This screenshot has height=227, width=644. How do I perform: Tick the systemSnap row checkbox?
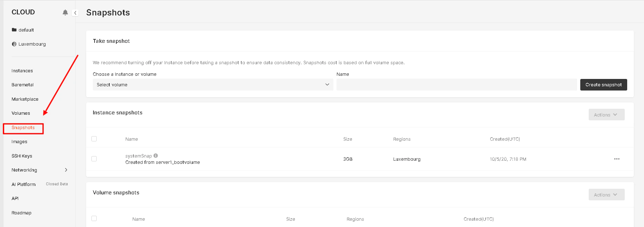(94, 159)
